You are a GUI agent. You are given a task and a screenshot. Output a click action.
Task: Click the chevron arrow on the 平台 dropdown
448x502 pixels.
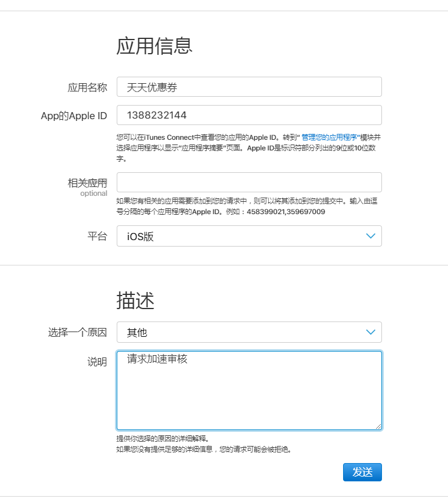pos(370,236)
